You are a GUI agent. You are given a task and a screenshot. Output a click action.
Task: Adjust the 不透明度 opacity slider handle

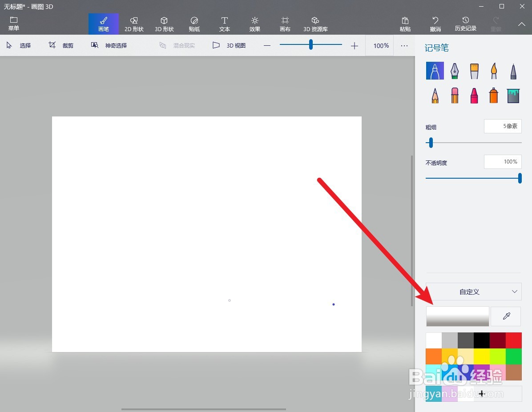(520, 178)
